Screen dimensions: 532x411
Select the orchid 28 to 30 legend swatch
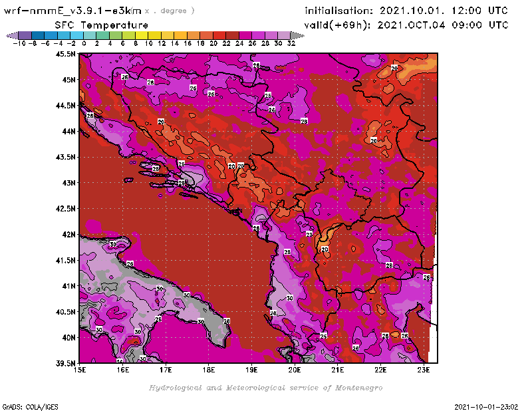(x=271, y=35)
